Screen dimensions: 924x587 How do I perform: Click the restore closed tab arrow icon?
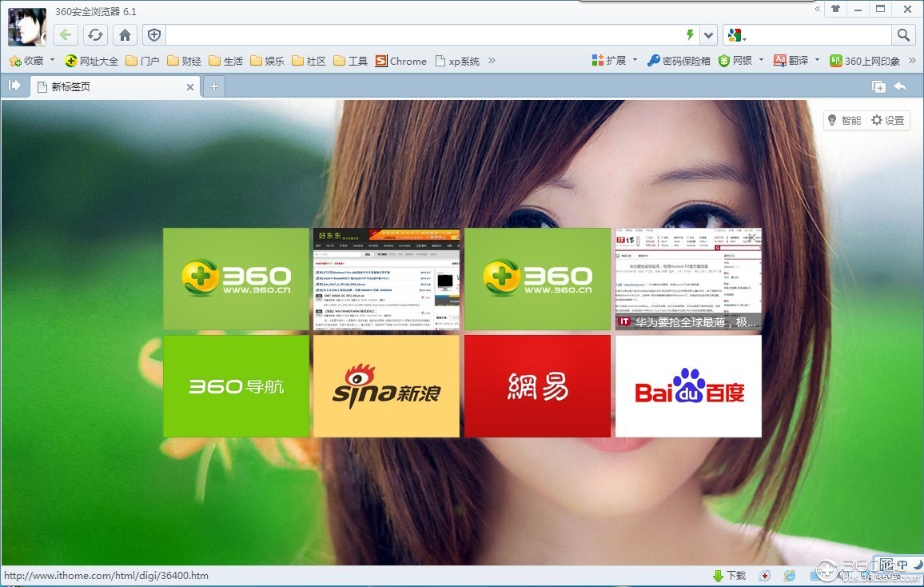(900, 86)
